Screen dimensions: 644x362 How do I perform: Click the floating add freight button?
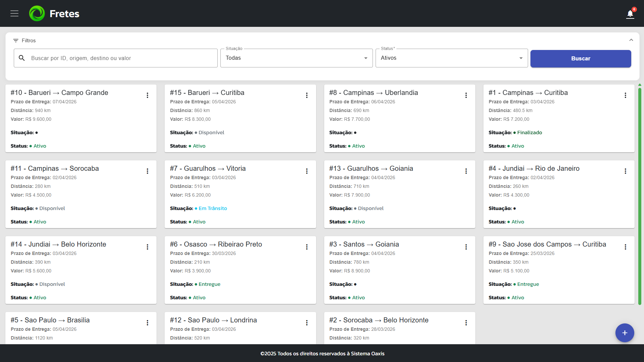coord(625,333)
